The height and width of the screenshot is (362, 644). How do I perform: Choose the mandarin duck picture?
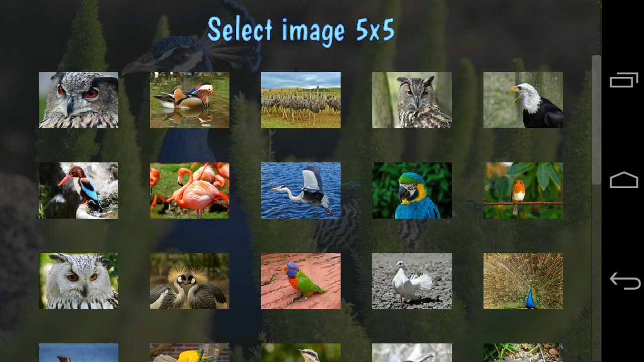tap(190, 100)
